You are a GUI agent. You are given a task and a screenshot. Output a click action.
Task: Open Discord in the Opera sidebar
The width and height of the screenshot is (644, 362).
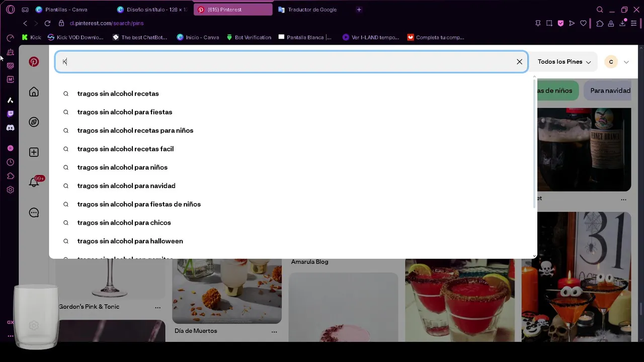pos(10,128)
